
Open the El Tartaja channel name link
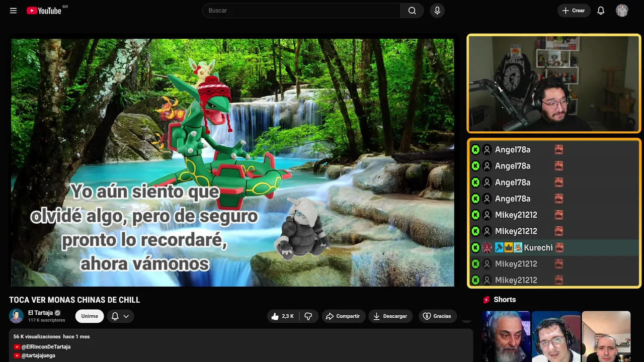click(x=40, y=313)
